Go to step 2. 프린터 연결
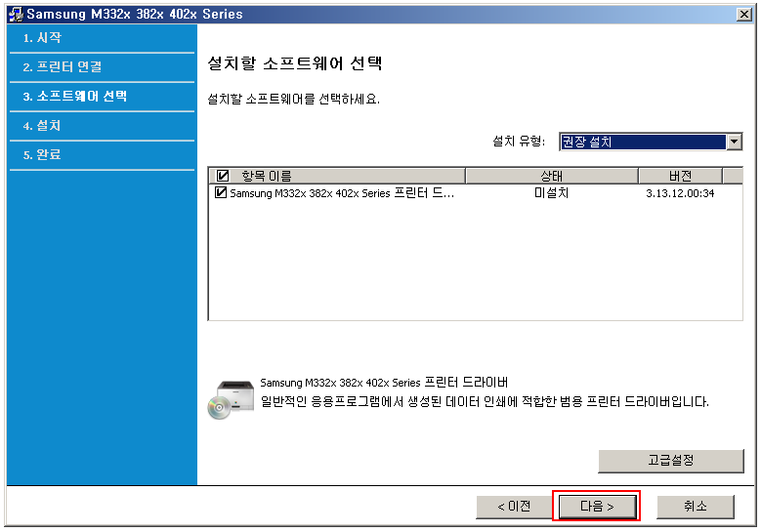 click(63, 66)
